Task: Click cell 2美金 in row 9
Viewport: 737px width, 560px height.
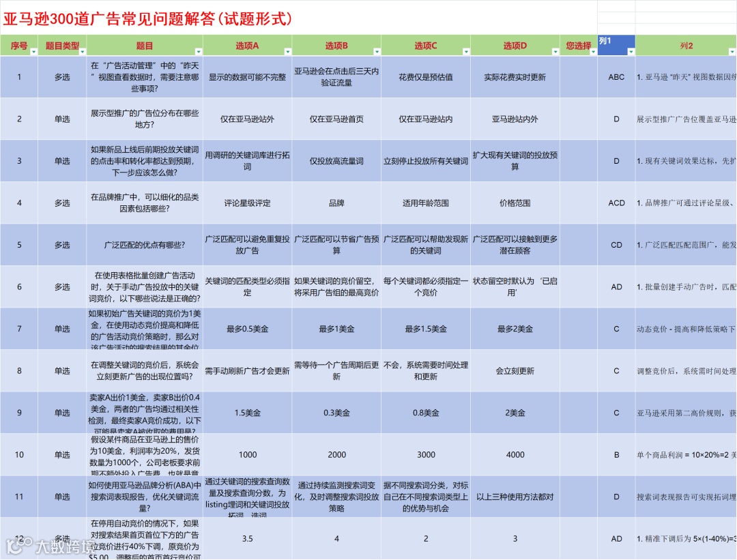Action: (x=515, y=413)
